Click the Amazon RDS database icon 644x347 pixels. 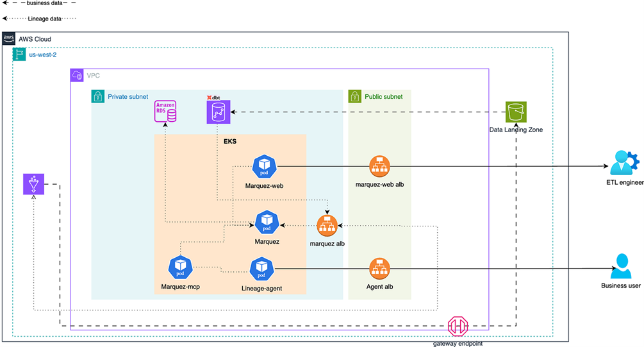click(166, 112)
